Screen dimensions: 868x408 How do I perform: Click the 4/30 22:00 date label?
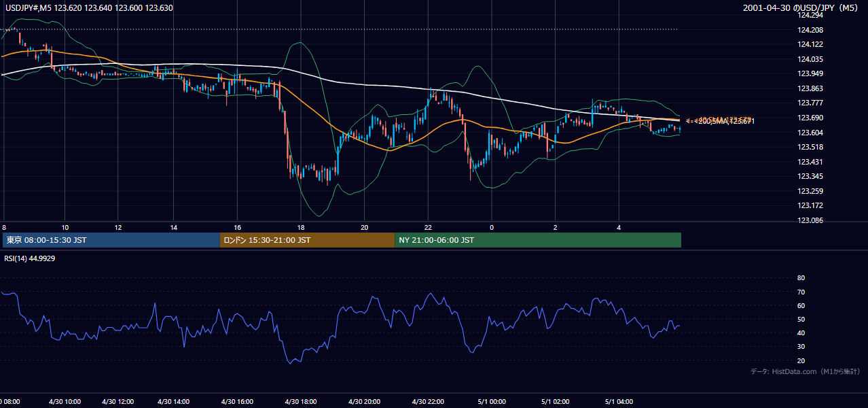pos(427,402)
